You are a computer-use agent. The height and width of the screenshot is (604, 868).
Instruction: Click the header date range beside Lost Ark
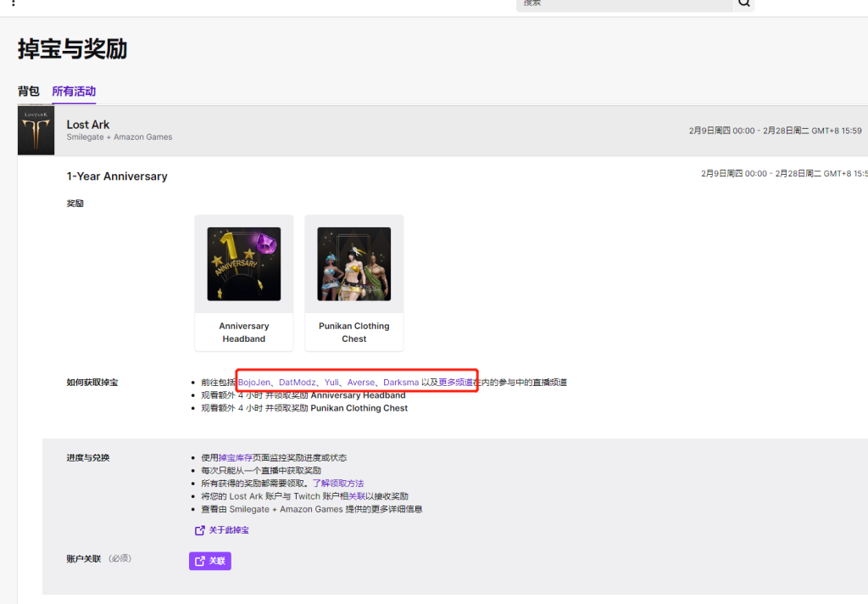tap(775, 131)
